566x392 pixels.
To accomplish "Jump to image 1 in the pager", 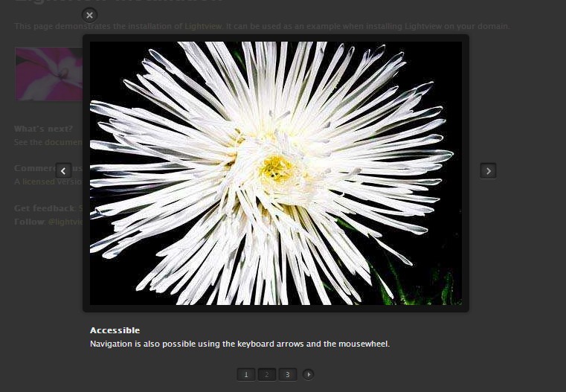I will [246, 374].
